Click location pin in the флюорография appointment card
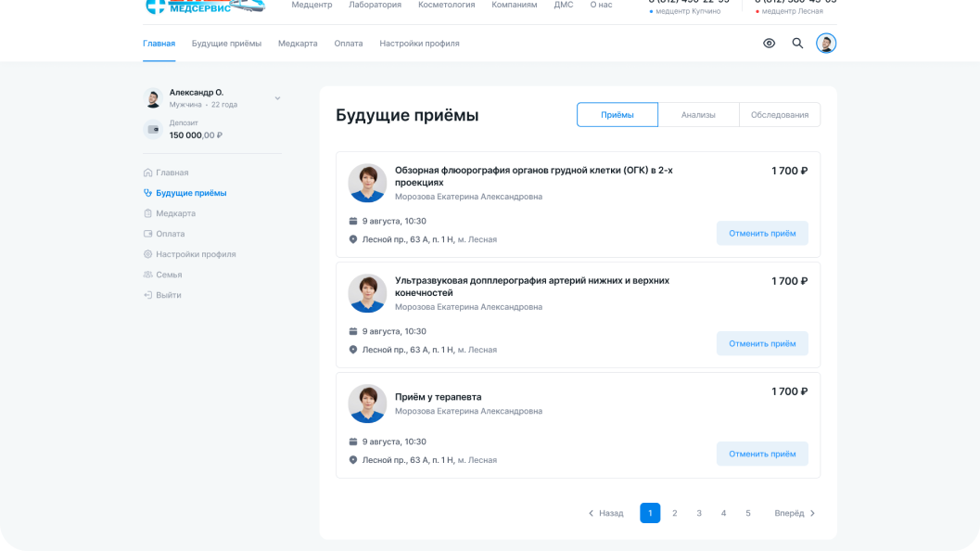The height and width of the screenshot is (551, 980). click(353, 239)
